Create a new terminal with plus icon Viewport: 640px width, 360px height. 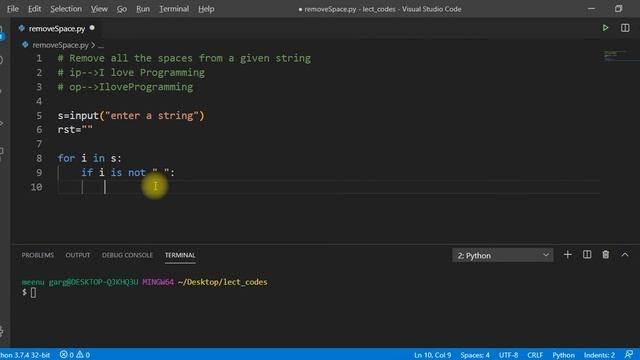point(567,255)
